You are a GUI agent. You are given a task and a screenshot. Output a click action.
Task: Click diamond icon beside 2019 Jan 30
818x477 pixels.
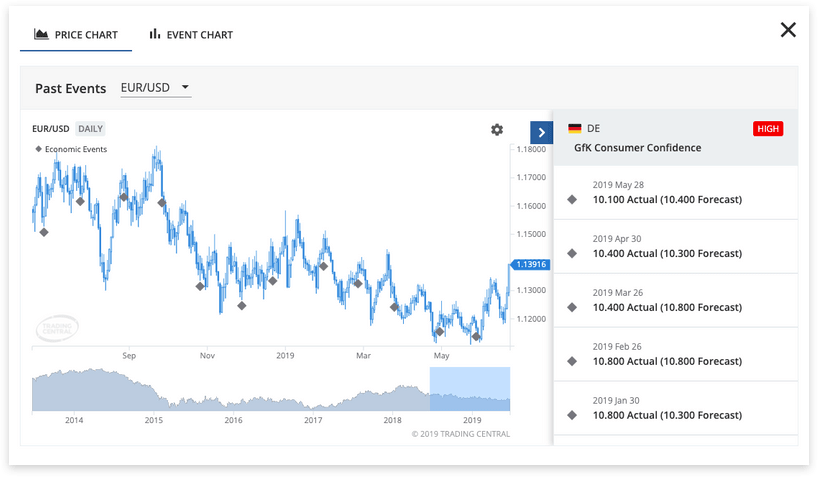572,415
